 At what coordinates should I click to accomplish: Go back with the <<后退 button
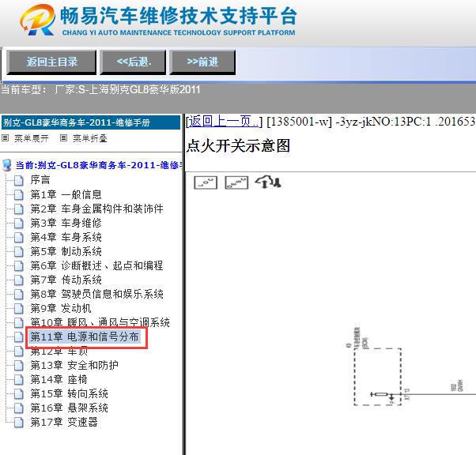pos(133,62)
